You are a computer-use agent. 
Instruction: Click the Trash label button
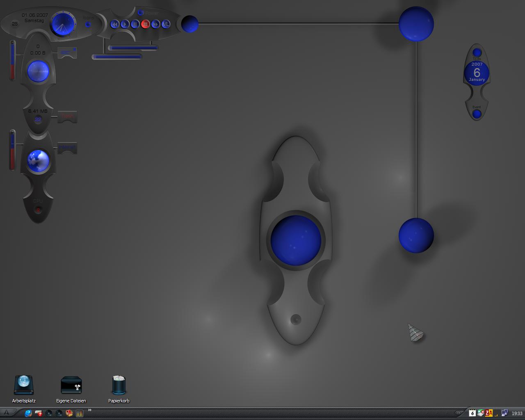click(x=67, y=116)
